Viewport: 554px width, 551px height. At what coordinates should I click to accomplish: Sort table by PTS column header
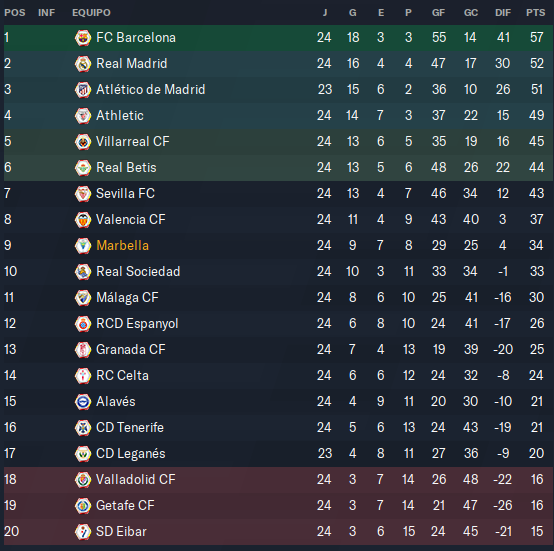click(536, 13)
